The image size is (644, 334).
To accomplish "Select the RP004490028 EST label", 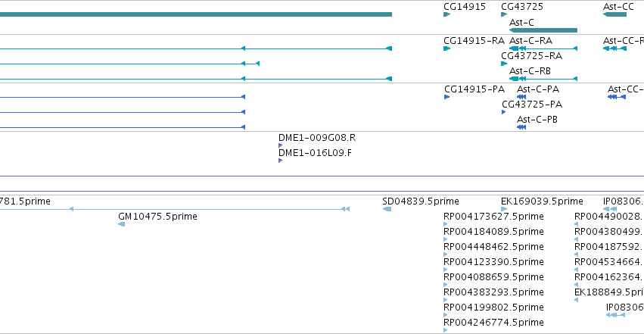I will coord(609,217).
